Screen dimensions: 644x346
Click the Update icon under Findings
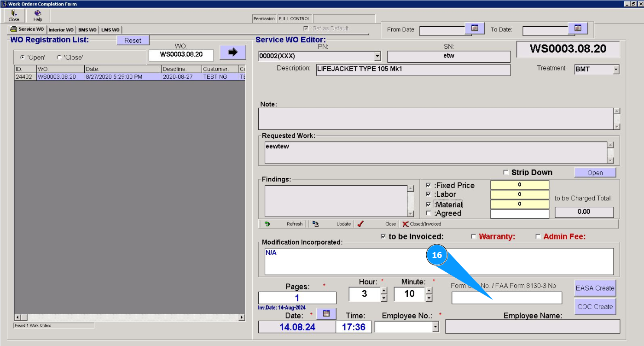(316, 224)
